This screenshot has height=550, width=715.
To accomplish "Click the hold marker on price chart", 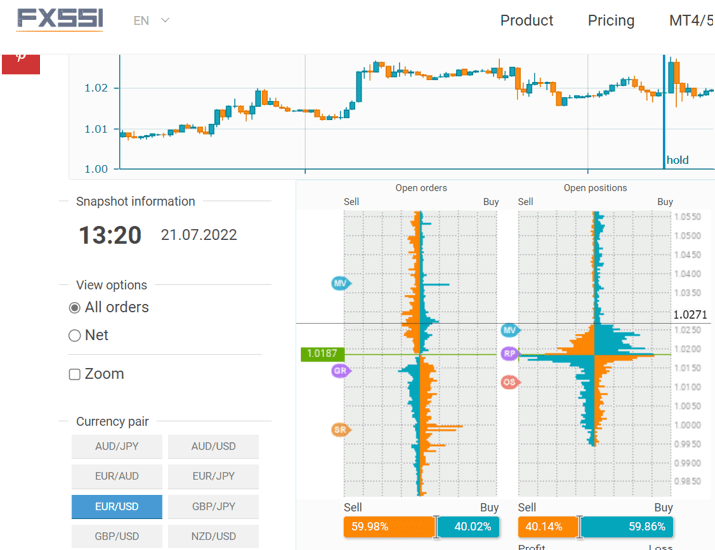I will (x=677, y=160).
